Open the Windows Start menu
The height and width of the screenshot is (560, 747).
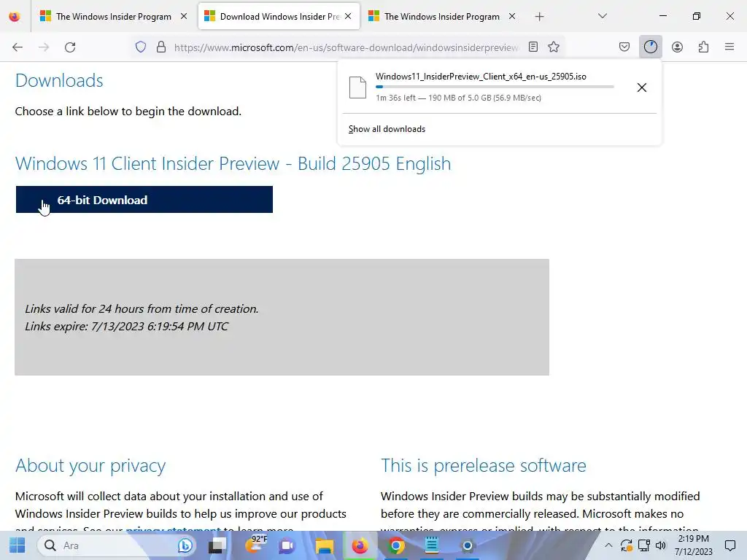pyautogui.click(x=18, y=545)
